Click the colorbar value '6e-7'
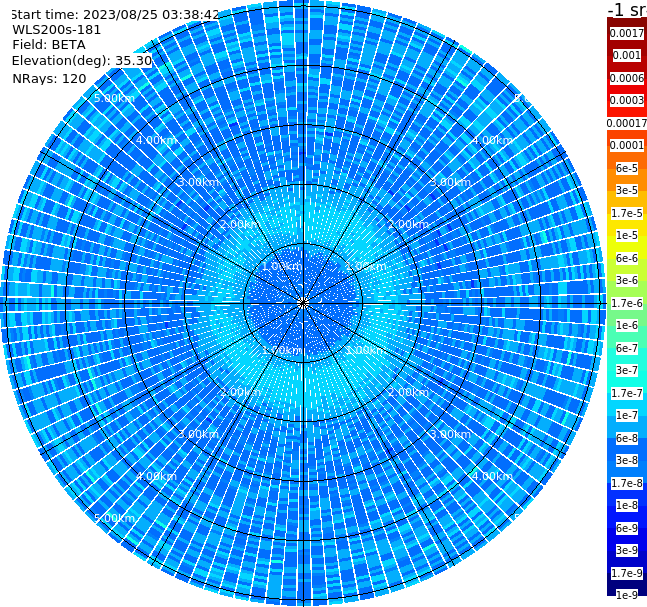 coord(627,348)
